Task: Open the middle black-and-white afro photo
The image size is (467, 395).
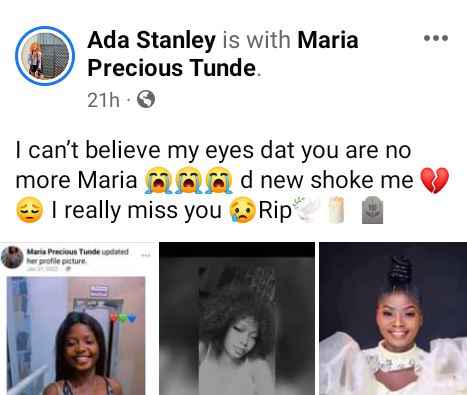Action: (x=237, y=319)
